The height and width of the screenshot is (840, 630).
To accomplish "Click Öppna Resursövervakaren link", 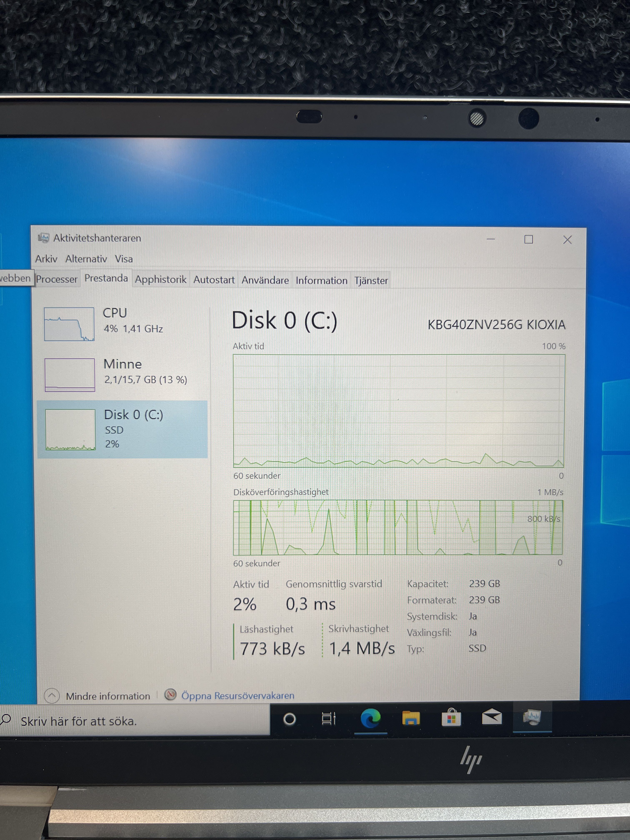I will tap(238, 696).
